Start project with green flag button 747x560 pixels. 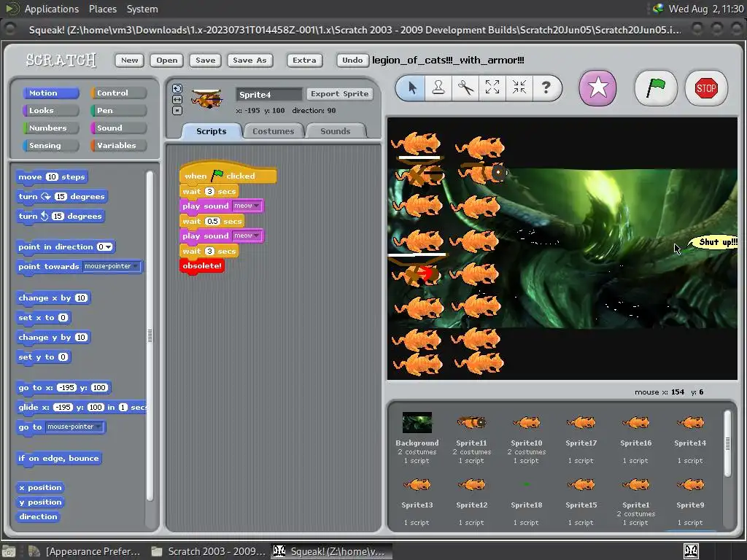[656, 88]
